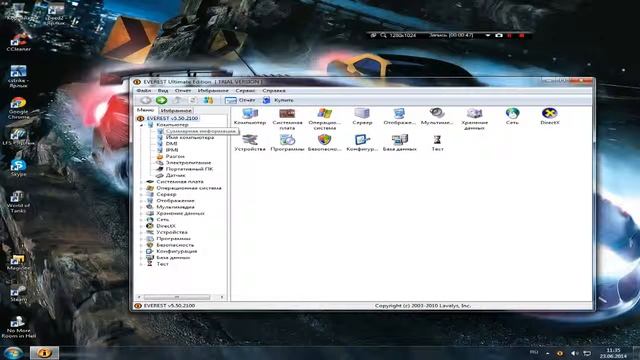Screen dimensions: 640x360
Task: Select Портативный ПК in the tree
Action: [189, 169]
